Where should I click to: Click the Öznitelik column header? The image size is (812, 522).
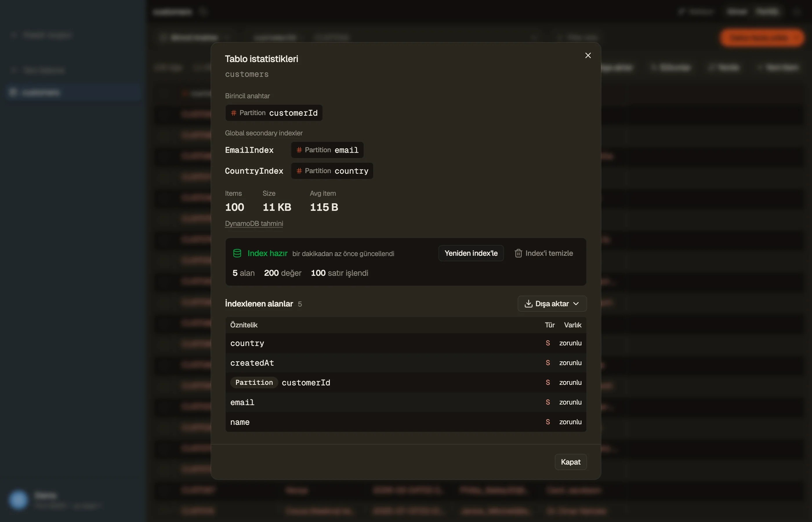click(244, 325)
